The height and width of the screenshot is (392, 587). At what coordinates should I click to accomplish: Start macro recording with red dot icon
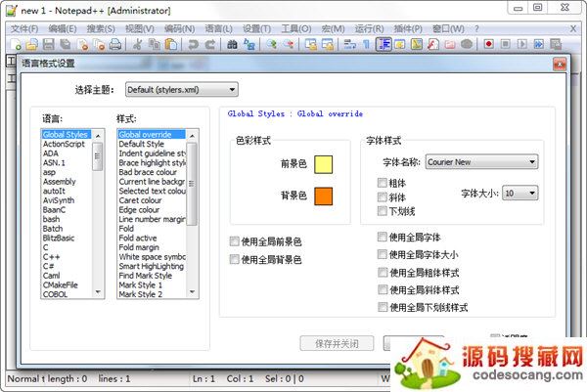click(x=488, y=44)
